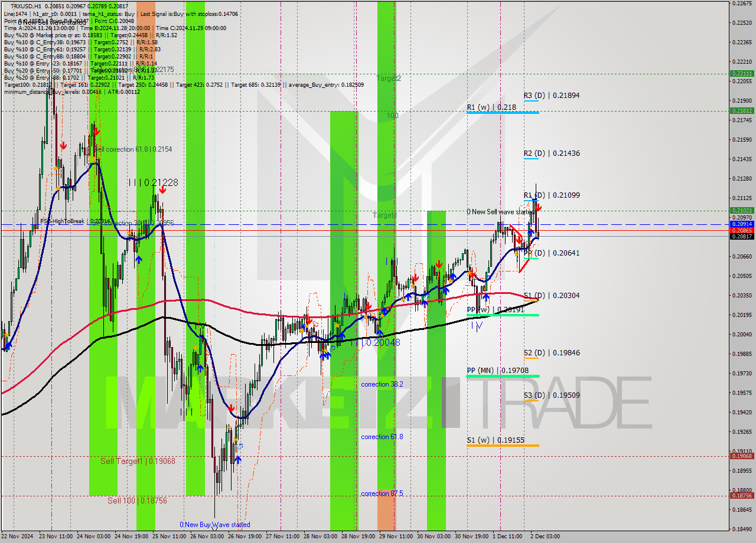Select the black 0.20817 current price tag
This screenshot has height=543, width=756.
click(x=742, y=237)
